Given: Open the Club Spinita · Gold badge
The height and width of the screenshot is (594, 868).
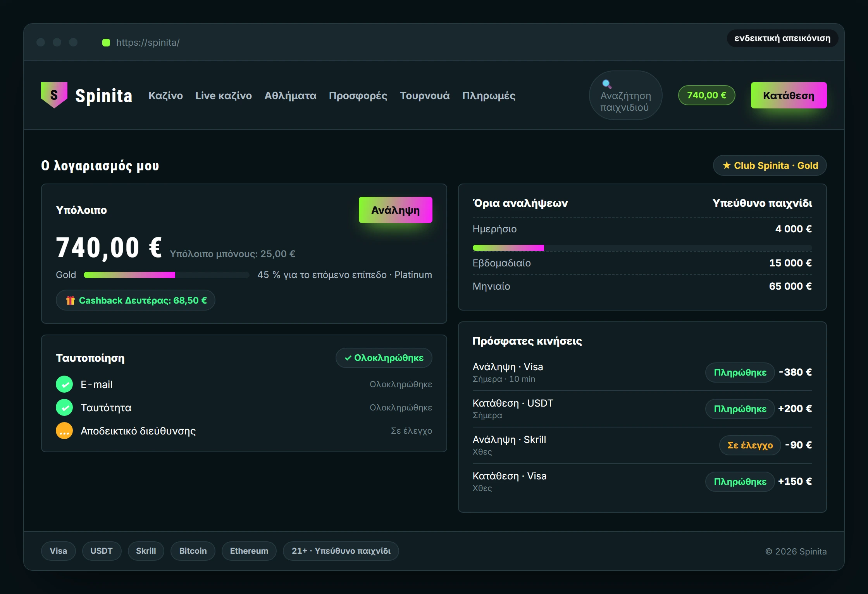Looking at the screenshot, I should [x=770, y=165].
